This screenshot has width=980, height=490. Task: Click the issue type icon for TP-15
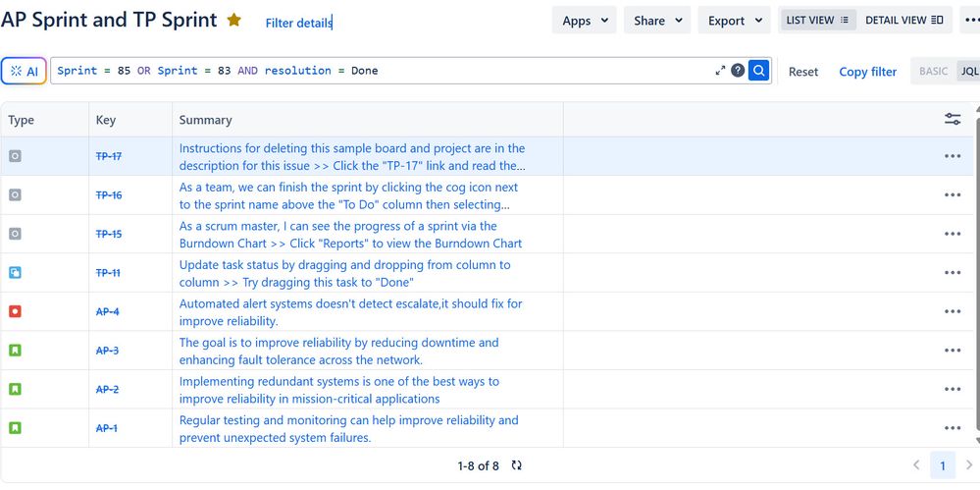pyautogui.click(x=15, y=234)
